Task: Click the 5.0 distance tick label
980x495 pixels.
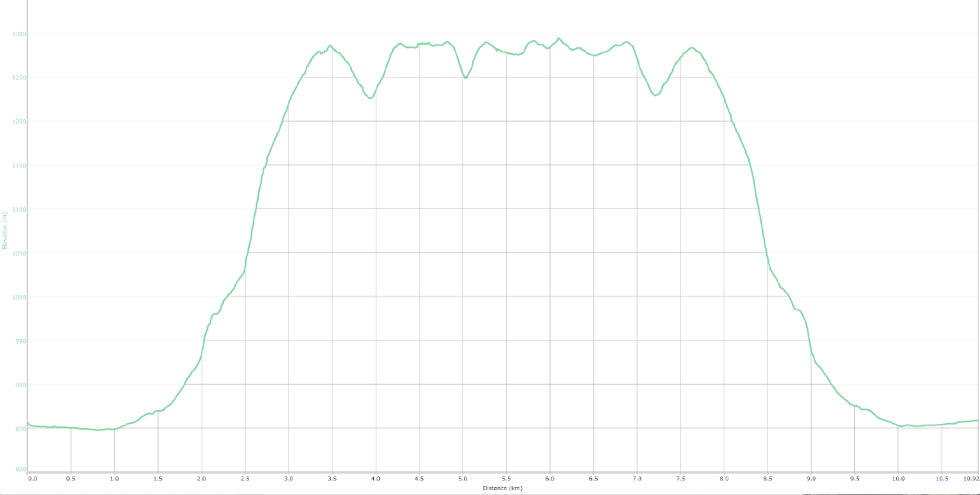Action: [x=462, y=479]
